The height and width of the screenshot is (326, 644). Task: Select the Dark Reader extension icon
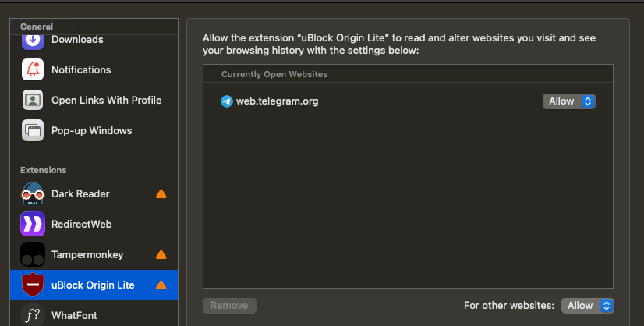click(x=33, y=193)
